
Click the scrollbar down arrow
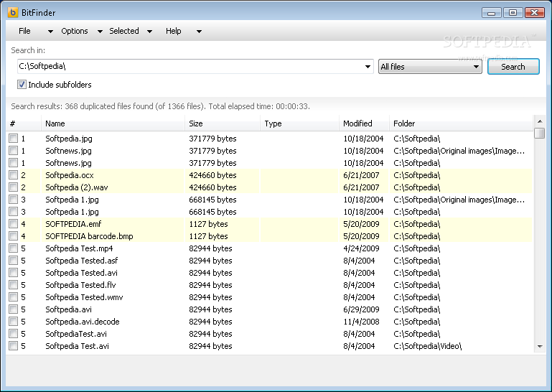tap(540, 347)
